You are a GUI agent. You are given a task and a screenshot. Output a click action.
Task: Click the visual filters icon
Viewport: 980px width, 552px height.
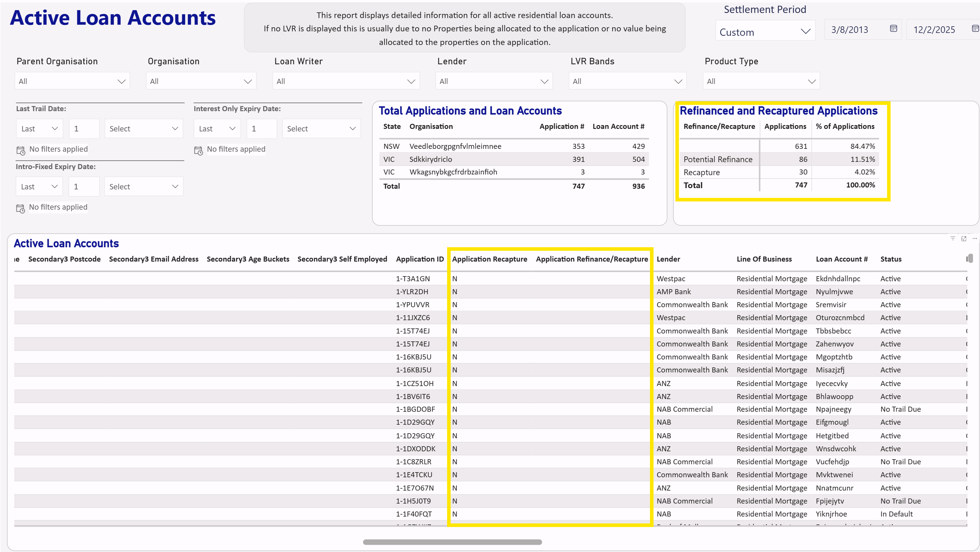tap(952, 238)
